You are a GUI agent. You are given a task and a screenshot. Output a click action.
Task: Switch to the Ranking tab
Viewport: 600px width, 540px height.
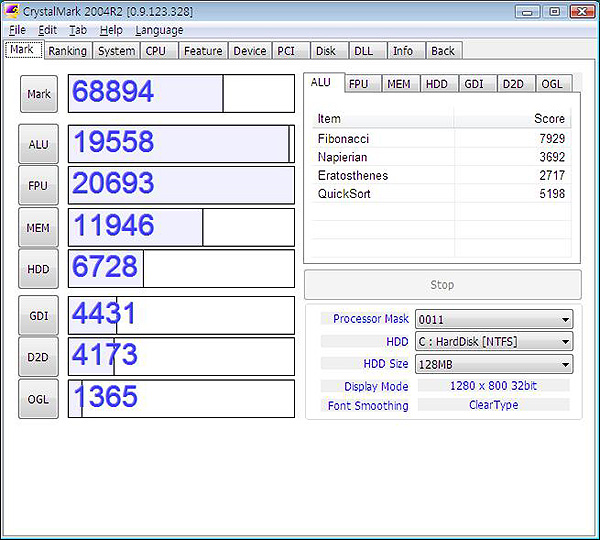coord(68,51)
